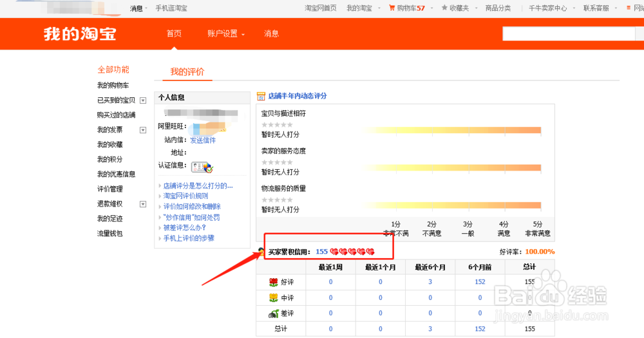Click the search input field in header
This screenshot has width=644, height=338.
(569, 33)
